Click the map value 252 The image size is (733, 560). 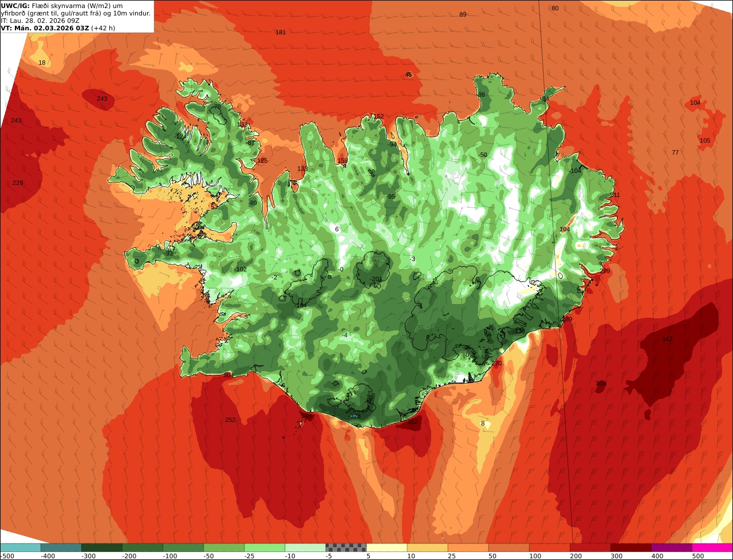point(230,420)
